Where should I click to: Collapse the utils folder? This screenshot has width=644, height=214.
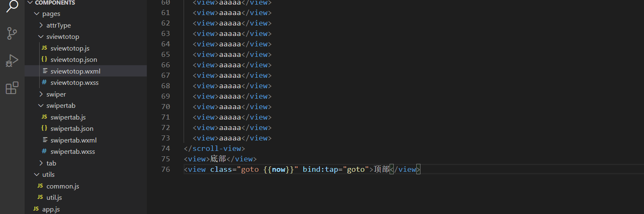48,175
